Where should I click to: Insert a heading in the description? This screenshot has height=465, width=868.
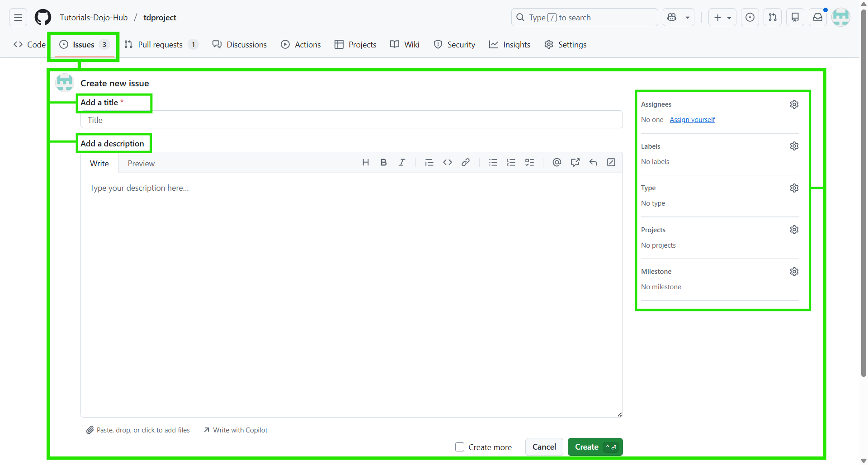(x=366, y=162)
